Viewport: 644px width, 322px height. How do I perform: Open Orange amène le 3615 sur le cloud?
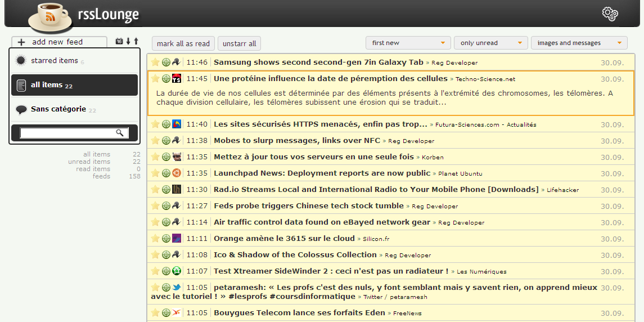pyautogui.click(x=284, y=238)
